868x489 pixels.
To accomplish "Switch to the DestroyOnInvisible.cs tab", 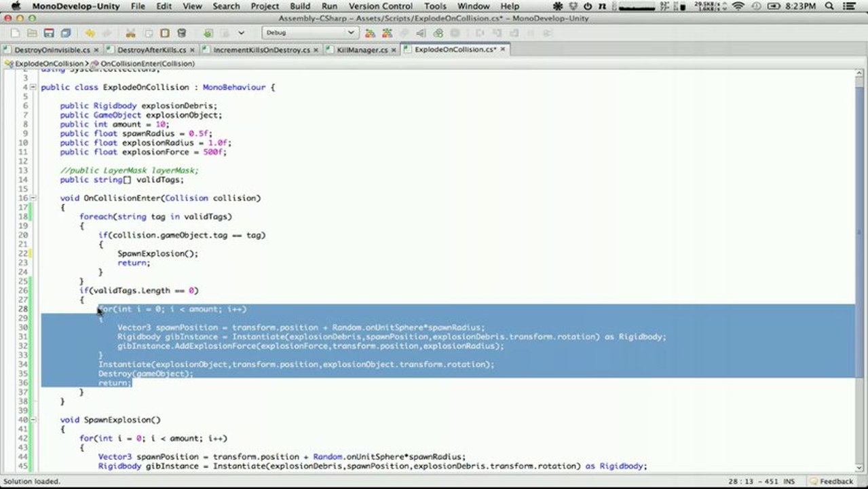I will point(52,50).
